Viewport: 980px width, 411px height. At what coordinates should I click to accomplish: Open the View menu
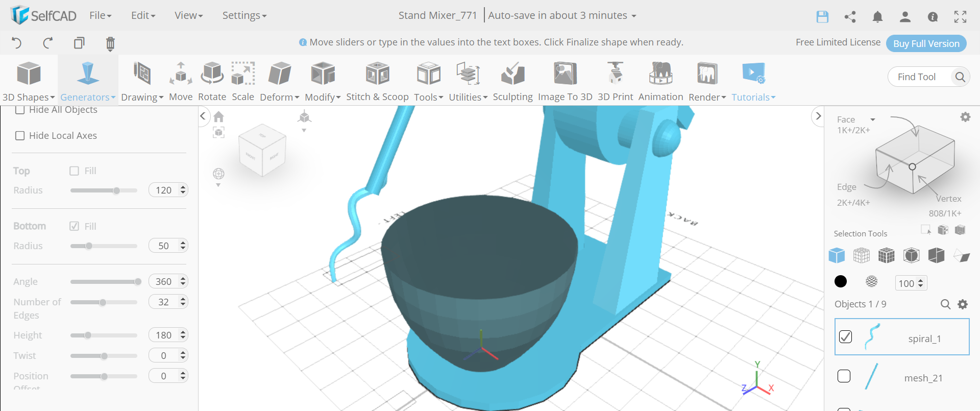click(x=188, y=15)
